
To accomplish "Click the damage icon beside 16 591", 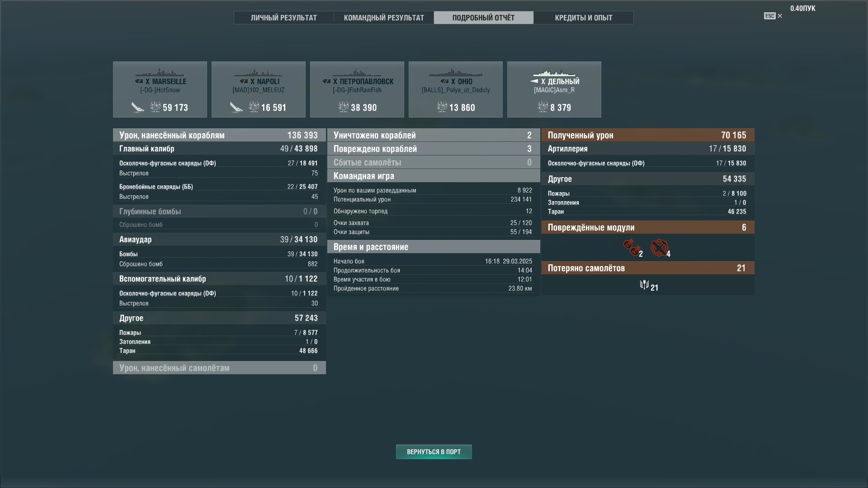I will [254, 107].
